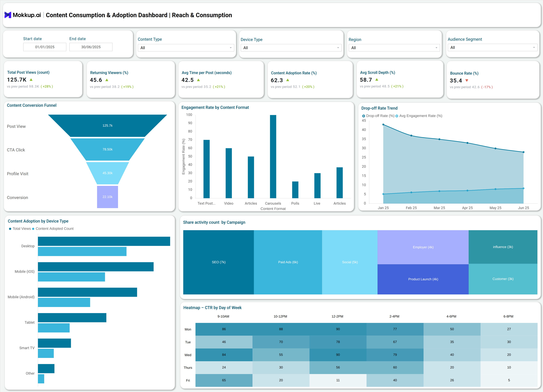Image resolution: width=543 pixels, height=392 pixels.
Task: Click the Desktop Total Views bar
Action: (x=104, y=241)
